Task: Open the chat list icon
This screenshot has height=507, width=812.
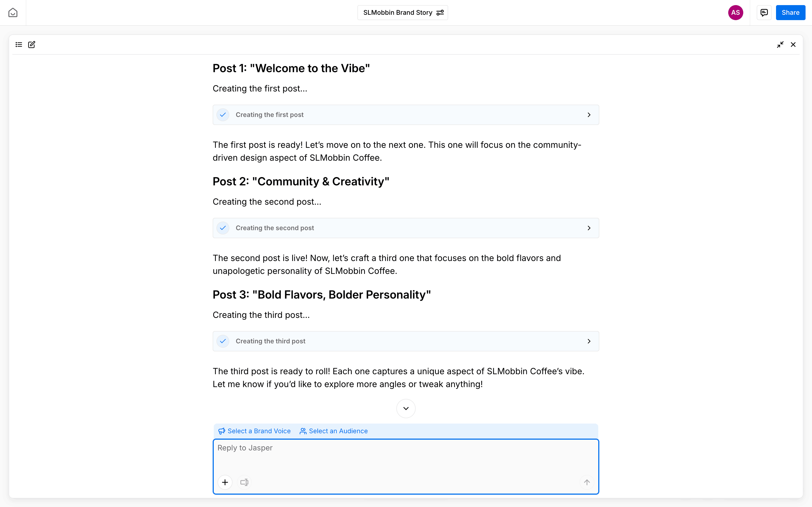Action: click(19, 45)
